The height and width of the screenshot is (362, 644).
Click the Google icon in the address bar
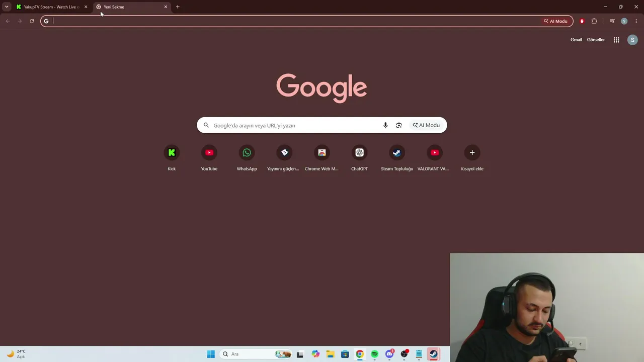46,21
